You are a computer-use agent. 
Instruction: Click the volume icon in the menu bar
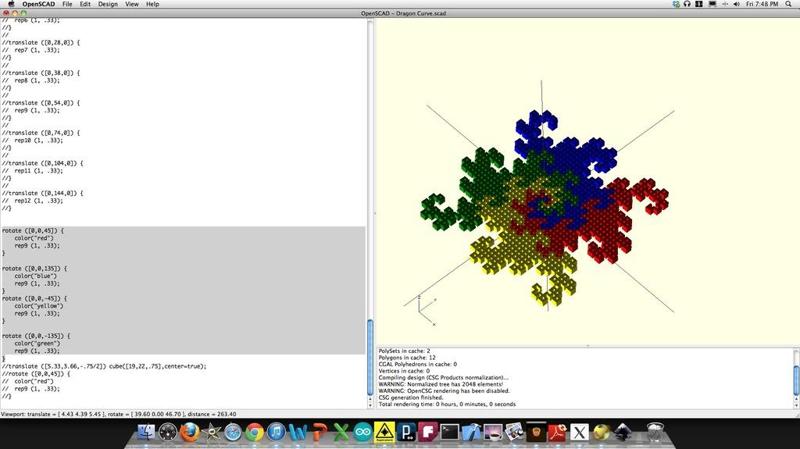[736, 4]
